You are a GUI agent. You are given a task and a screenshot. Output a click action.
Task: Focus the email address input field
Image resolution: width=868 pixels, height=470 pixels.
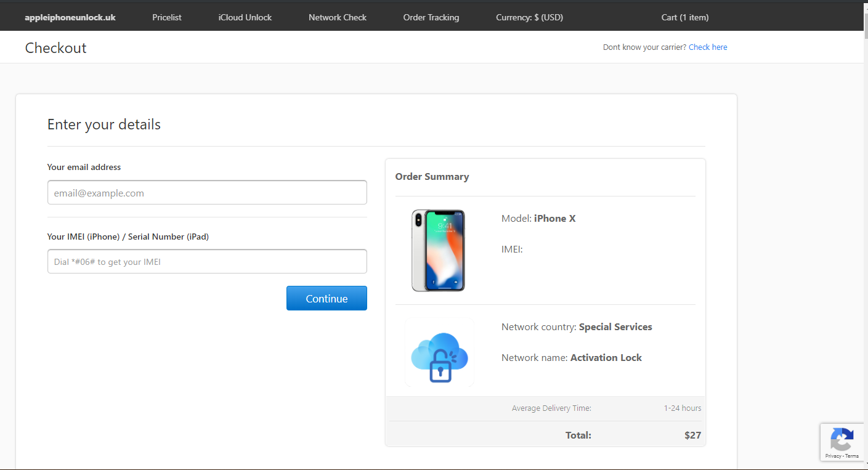(x=207, y=192)
